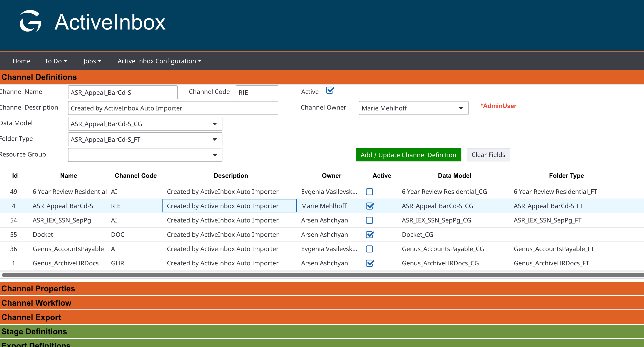
Task: Open Active Inbox Configuration menu
Action: (x=159, y=61)
